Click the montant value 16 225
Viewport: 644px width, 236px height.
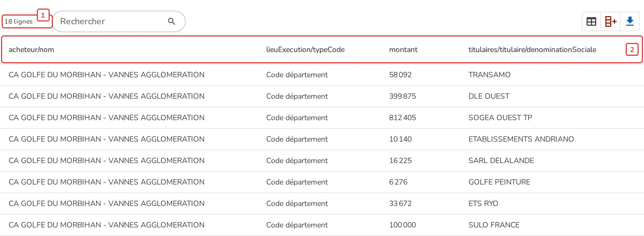[x=400, y=161]
